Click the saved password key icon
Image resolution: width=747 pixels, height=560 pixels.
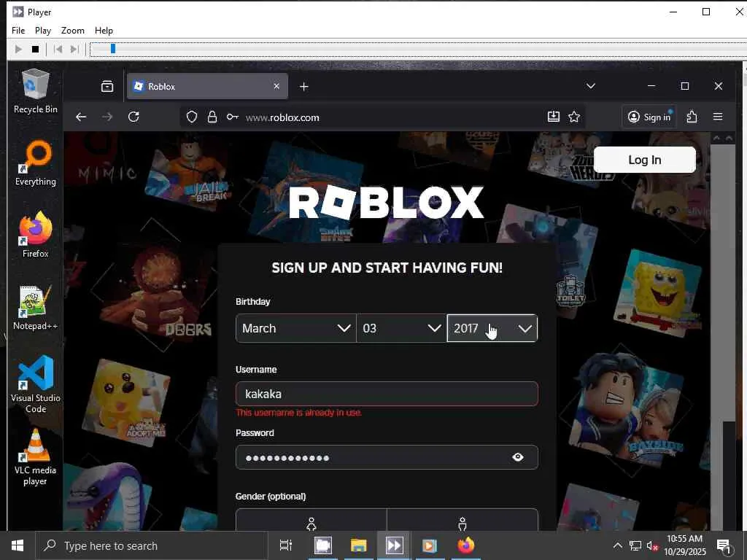click(233, 117)
